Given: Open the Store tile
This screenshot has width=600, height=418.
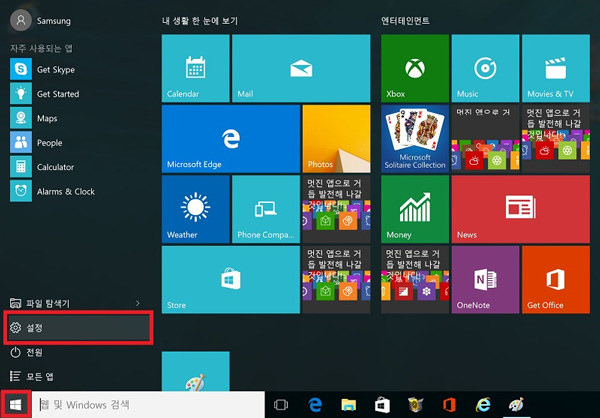Looking at the screenshot, I should click(x=231, y=279).
